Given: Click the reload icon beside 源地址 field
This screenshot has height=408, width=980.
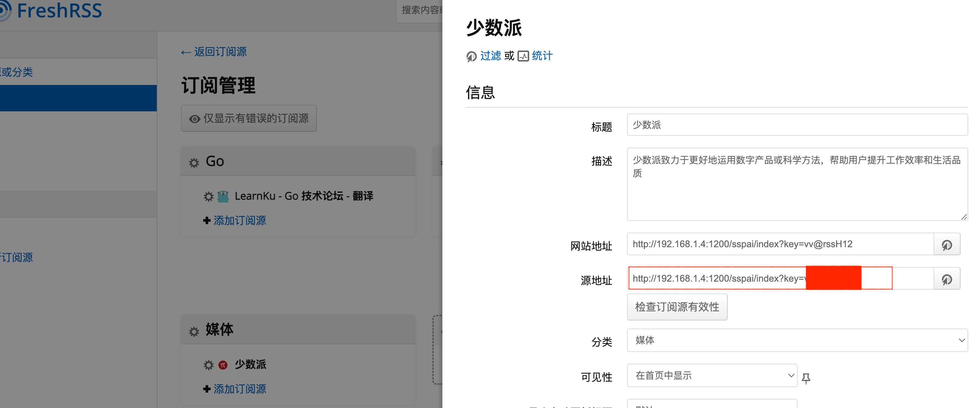Looking at the screenshot, I should 947,279.
